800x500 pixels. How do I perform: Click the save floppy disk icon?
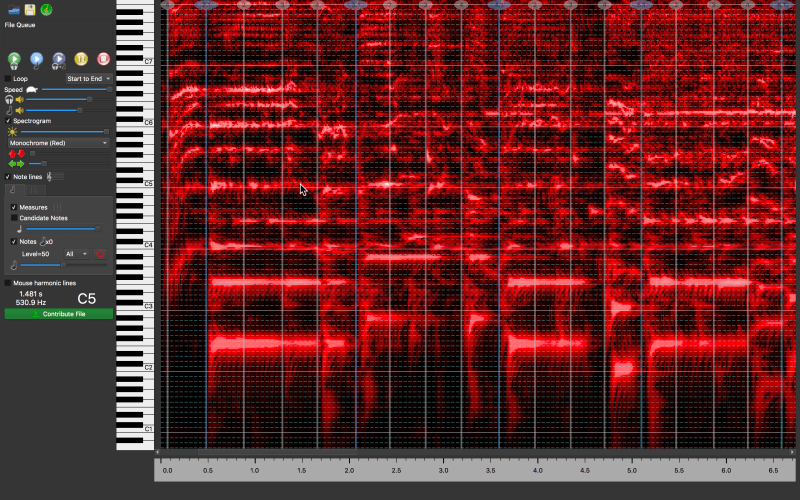click(x=30, y=9)
